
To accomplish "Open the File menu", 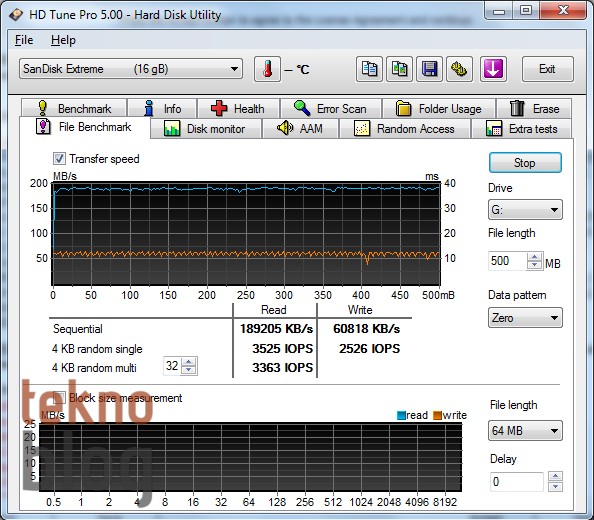I will point(24,40).
